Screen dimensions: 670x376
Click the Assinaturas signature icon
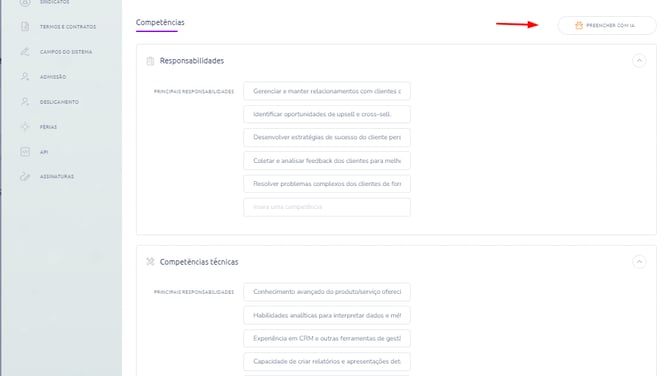click(x=25, y=176)
